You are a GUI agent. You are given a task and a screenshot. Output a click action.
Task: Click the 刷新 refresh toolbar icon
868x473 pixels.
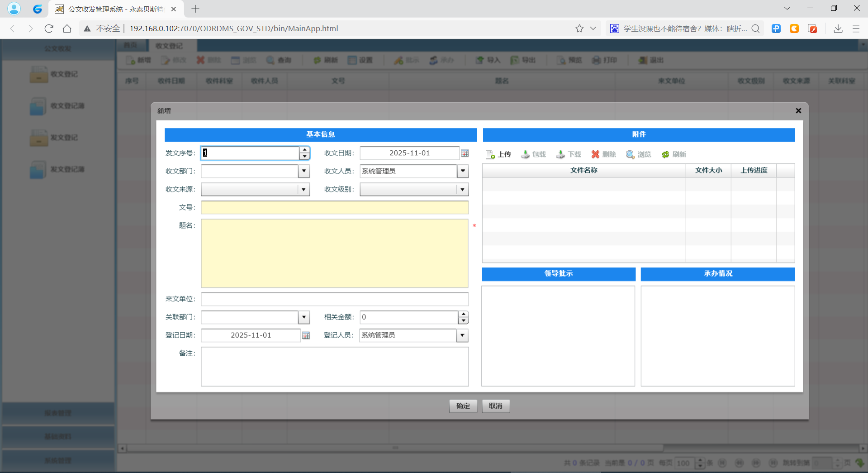[325, 60]
